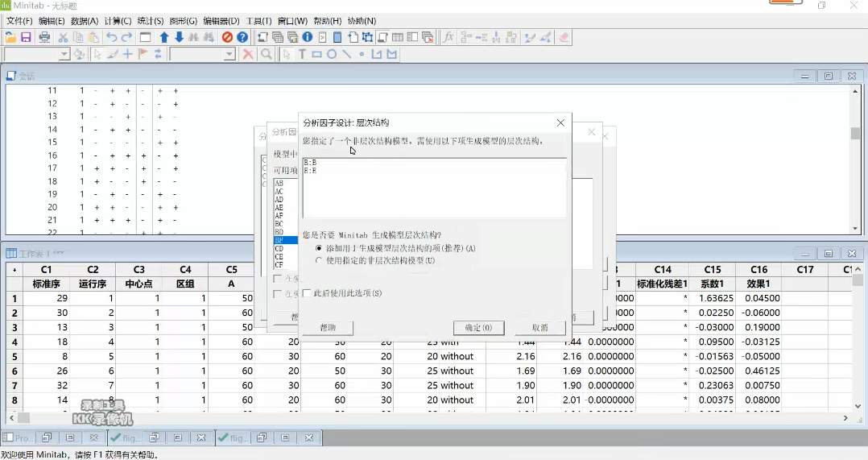Click the 取消 button in the hierarchy dialog

pos(539,328)
